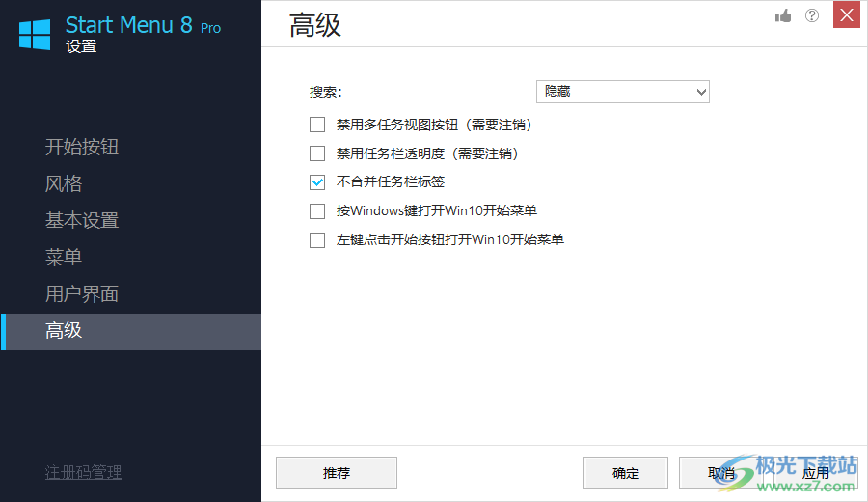Click the 取消 button
868x502 pixels.
[x=721, y=473]
